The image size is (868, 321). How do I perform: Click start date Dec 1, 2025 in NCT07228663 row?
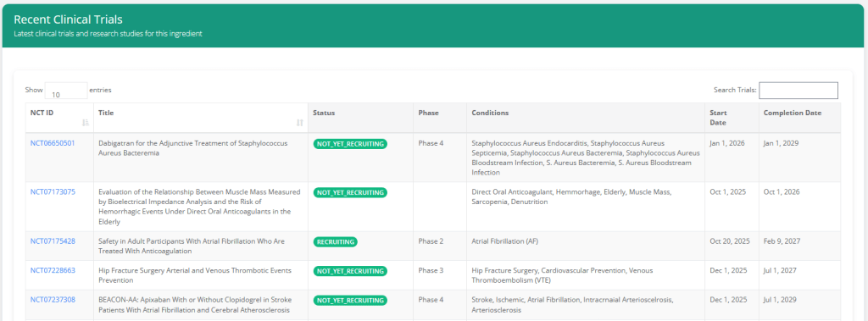[x=728, y=271]
